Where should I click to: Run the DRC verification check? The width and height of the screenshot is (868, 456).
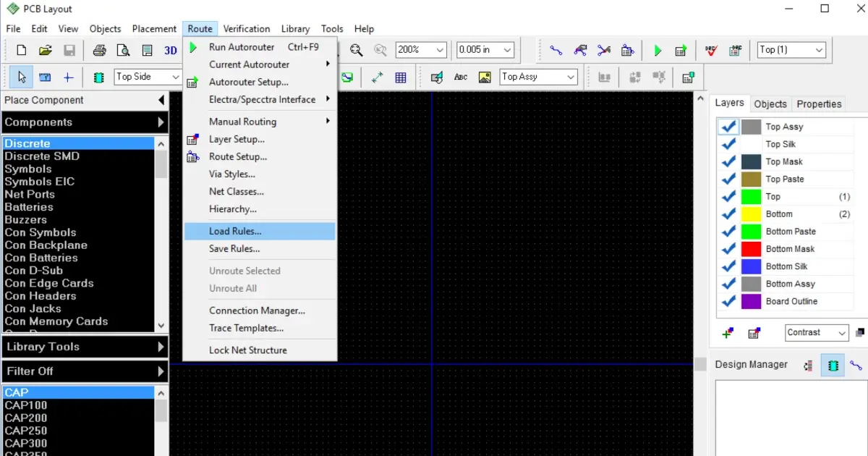pyautogui.click(x=711, y=50)
